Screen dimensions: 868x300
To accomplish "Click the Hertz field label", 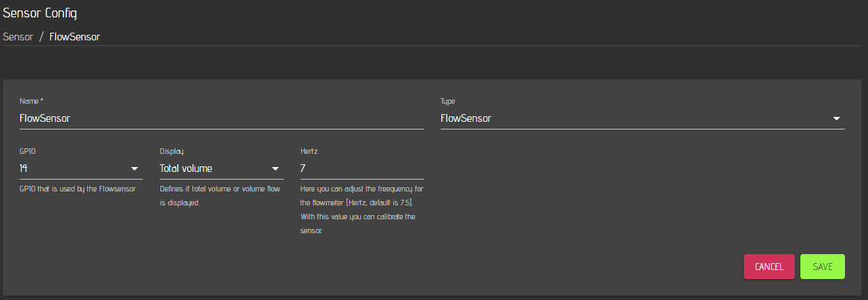I will click(x=309, y=150).
